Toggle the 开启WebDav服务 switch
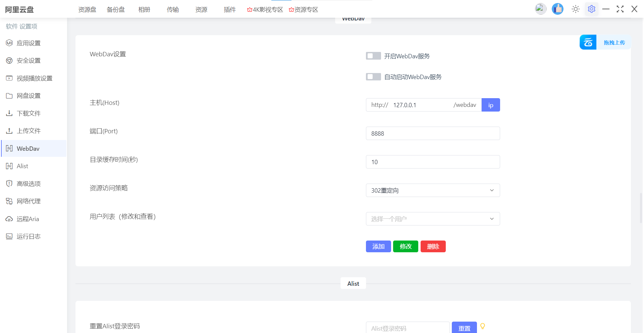 pyautogui.click(x=373, y=56)
